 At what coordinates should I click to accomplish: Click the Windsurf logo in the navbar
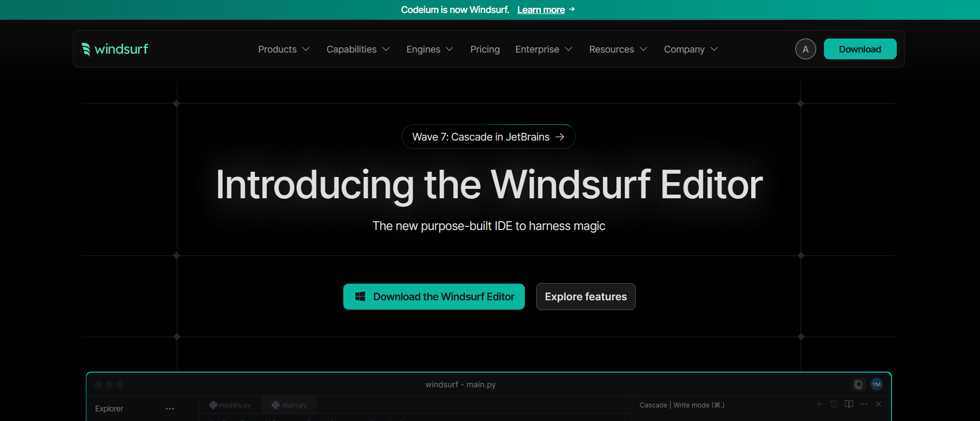pos(115,49)
